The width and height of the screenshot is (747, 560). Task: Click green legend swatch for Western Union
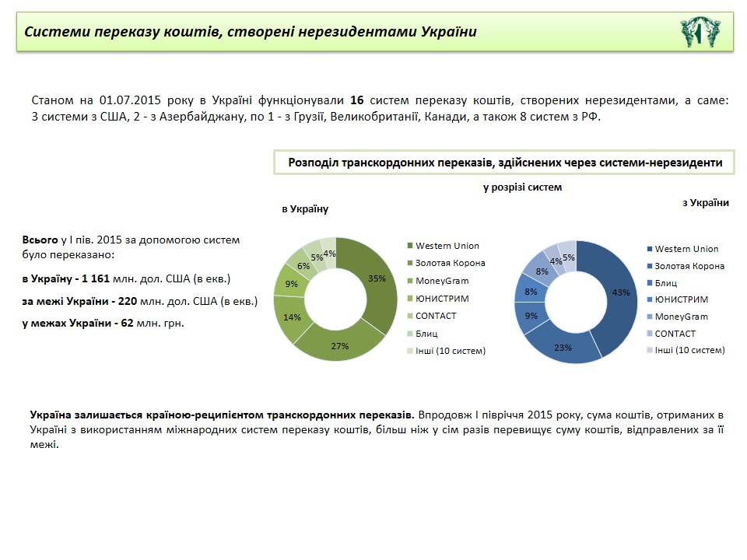(410, 246)
